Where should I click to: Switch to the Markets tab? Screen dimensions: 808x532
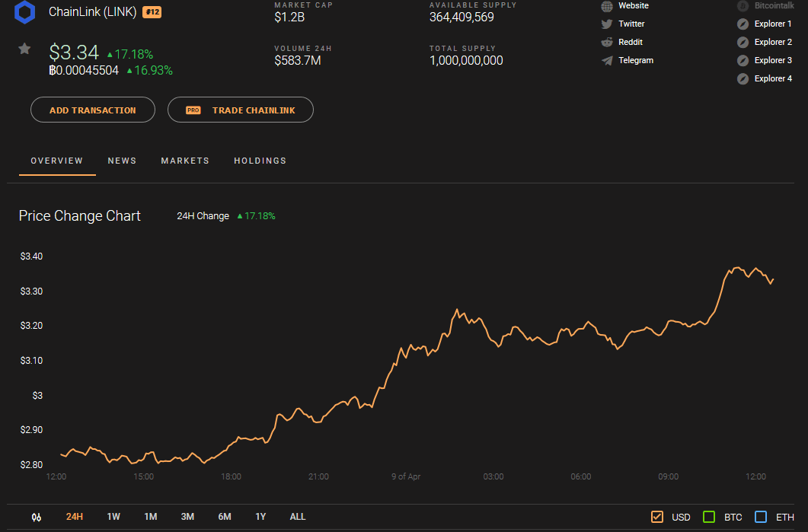coord(185,161)
